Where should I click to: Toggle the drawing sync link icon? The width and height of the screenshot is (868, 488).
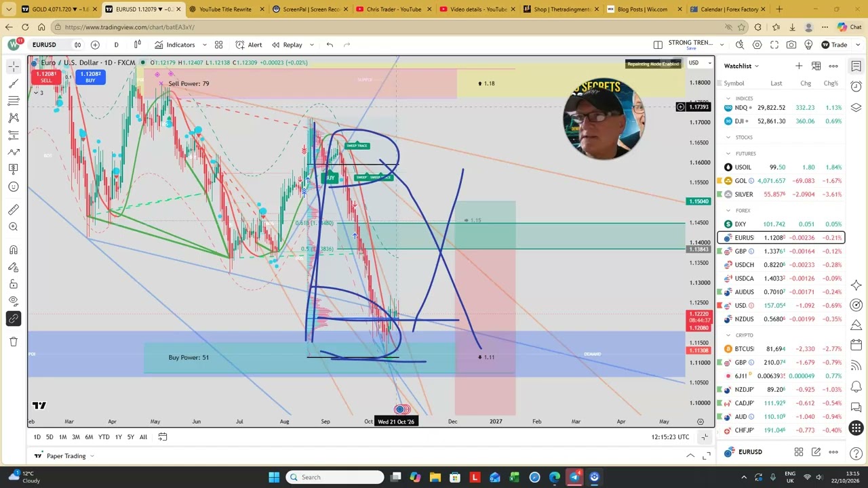point(14,319)
